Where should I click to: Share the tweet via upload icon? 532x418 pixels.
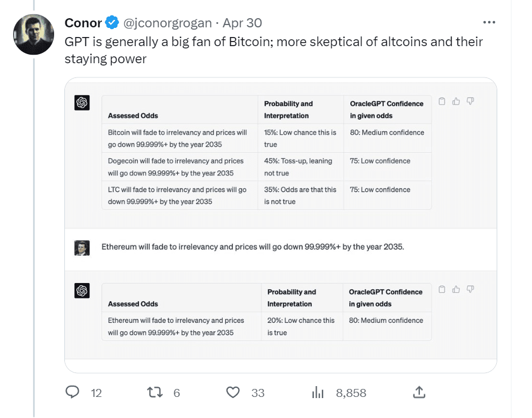point(419,392)
